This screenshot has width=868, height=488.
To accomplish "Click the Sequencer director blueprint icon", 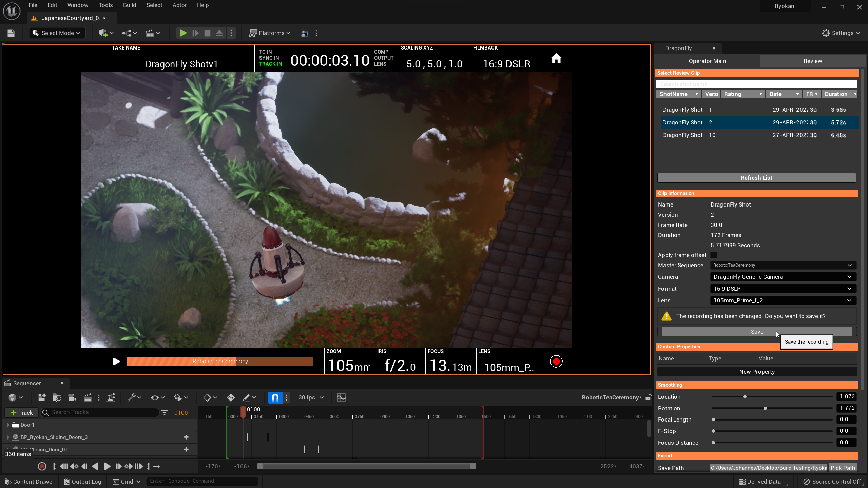I will coord(111,397).
